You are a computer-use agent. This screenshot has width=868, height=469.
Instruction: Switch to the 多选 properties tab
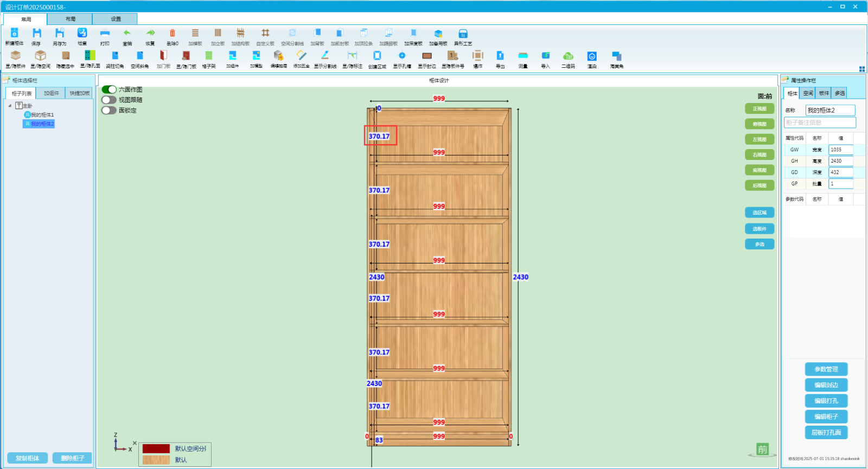click(x=839, y=93)
